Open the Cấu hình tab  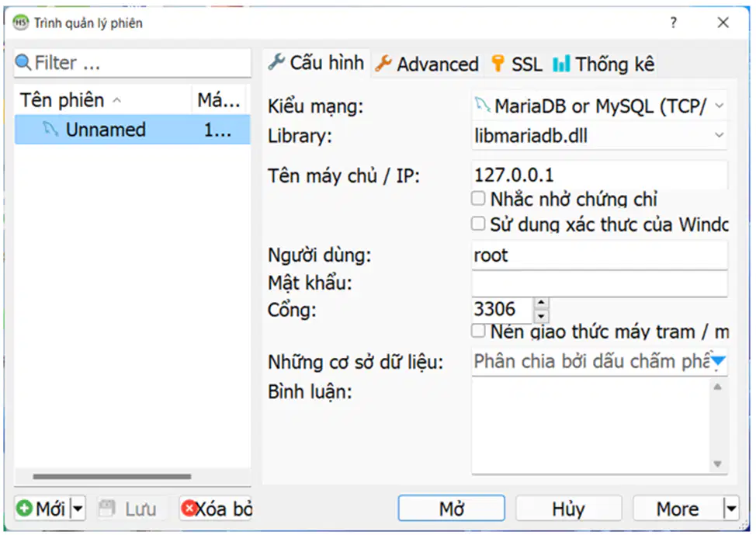click(316, 63)
